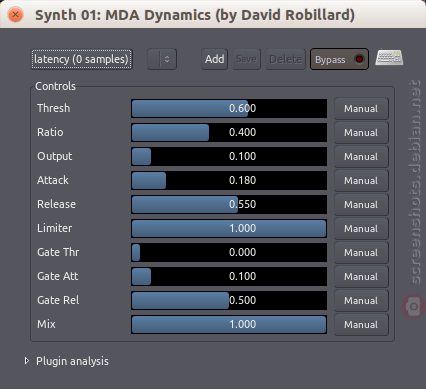Click the Limiter slider bar
This screenshot has width=426, height=389.
pos(229,228)
